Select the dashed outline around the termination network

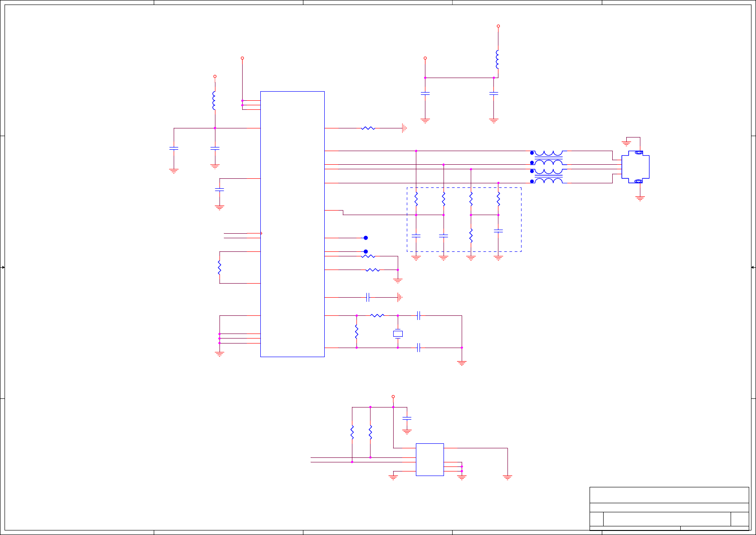pyautogui.click(x=464, y=220)
